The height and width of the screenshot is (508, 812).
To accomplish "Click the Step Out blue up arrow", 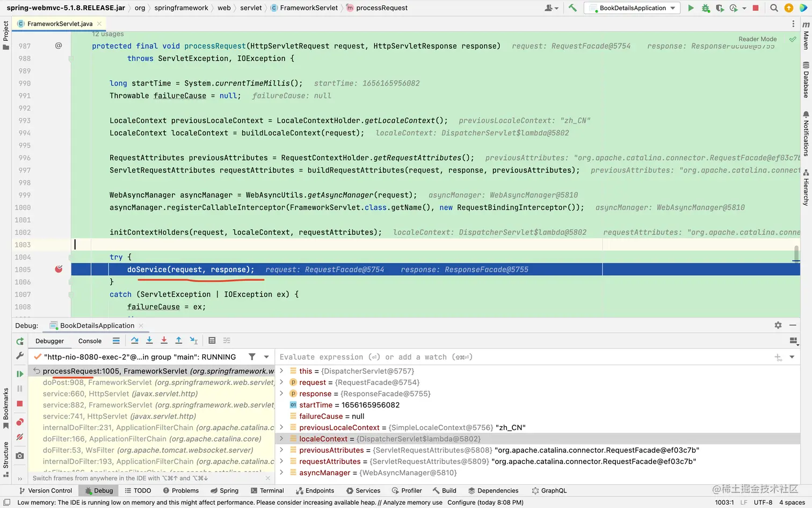I will coord(178,341).
